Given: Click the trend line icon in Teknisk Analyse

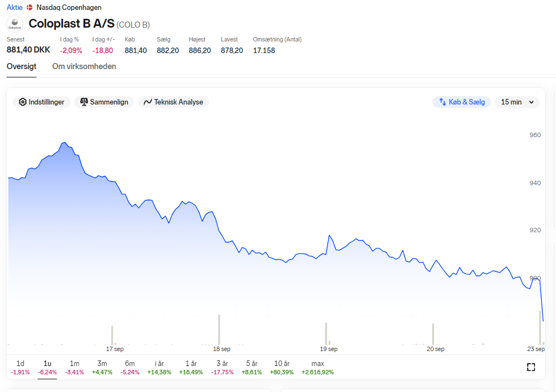Looking at the screenshot, I should 148,102.
